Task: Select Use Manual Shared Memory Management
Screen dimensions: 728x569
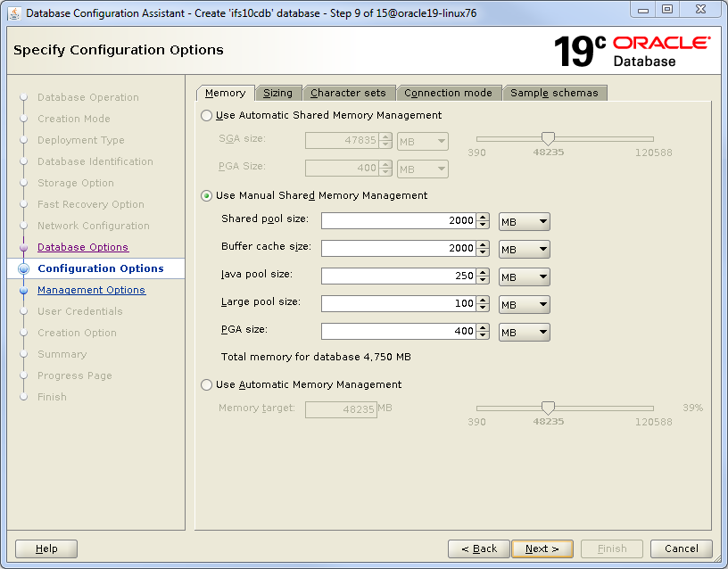Action: (207, 195)
